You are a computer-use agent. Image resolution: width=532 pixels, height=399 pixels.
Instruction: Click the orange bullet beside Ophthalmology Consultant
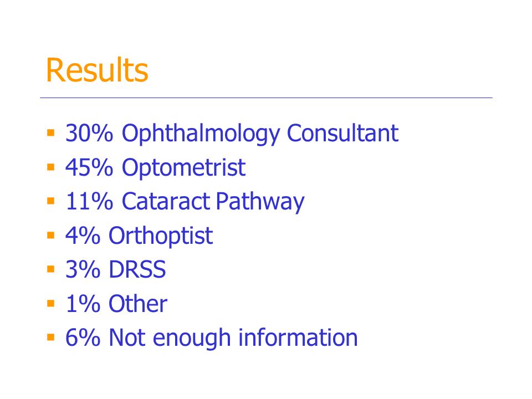[x=51, y=132]
